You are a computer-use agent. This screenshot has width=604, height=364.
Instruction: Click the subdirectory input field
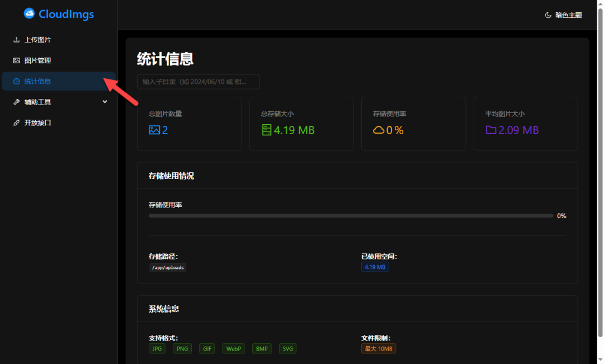(198, 81)
